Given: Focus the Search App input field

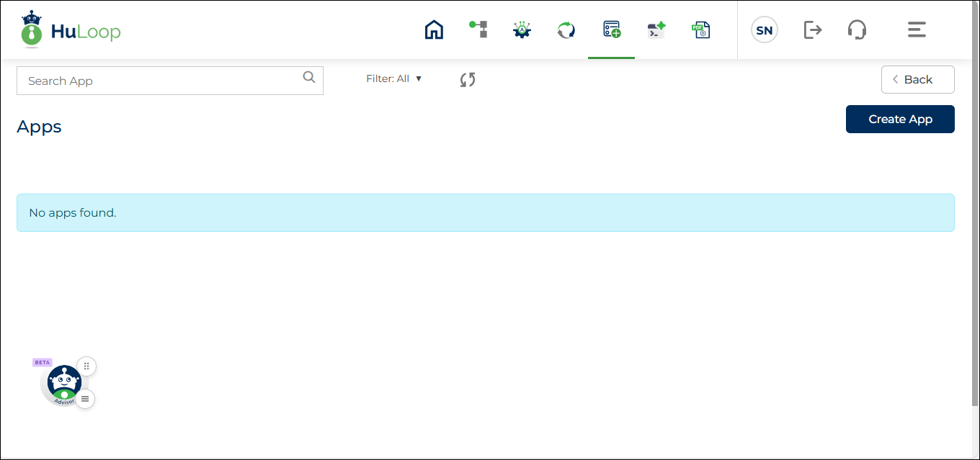Looking at the screenshot, I should (170, 81).
